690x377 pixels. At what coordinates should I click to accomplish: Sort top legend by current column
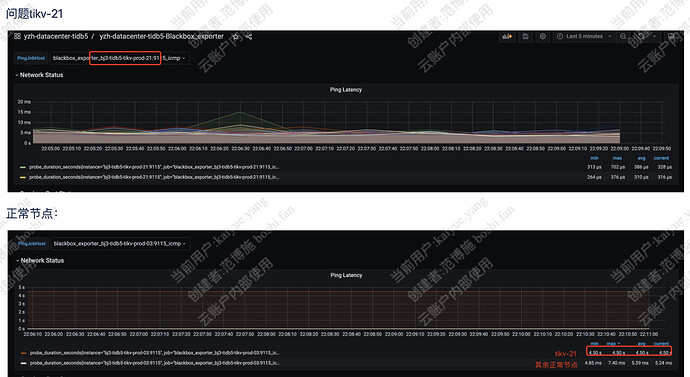pyautogui.click(x=661, y=158)
